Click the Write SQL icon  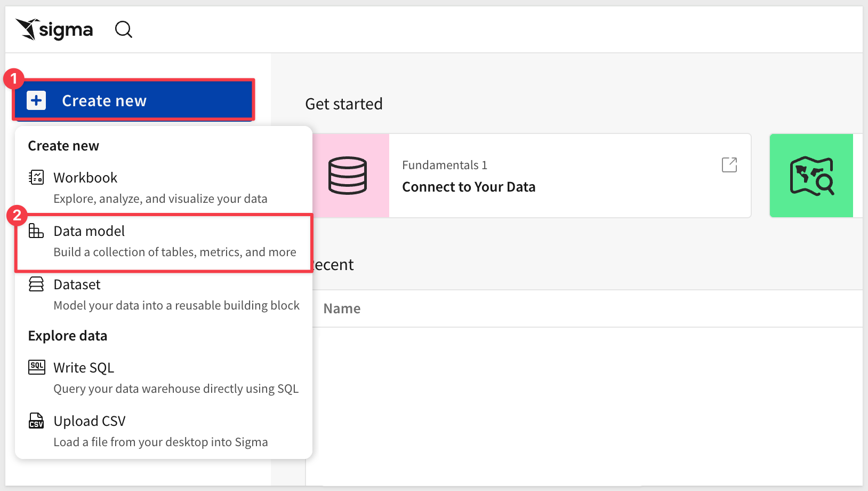(36, 367)
